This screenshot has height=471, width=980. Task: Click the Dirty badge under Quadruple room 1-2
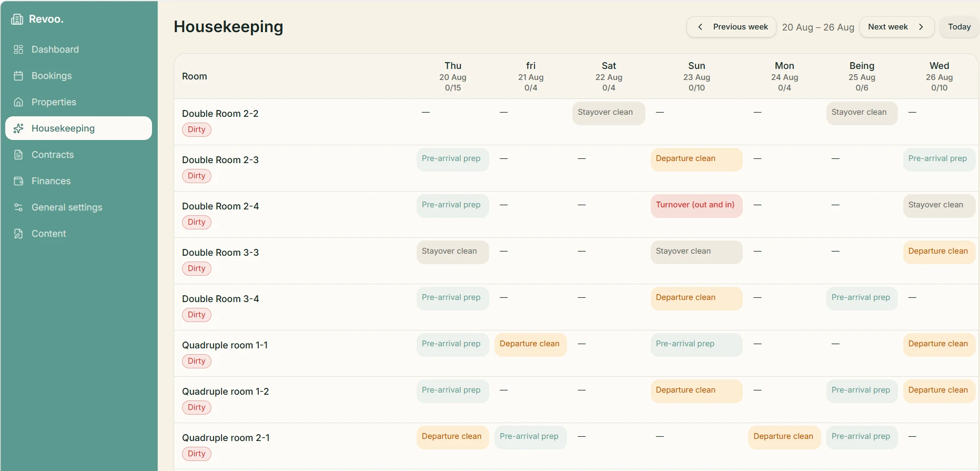click(197, 408)
